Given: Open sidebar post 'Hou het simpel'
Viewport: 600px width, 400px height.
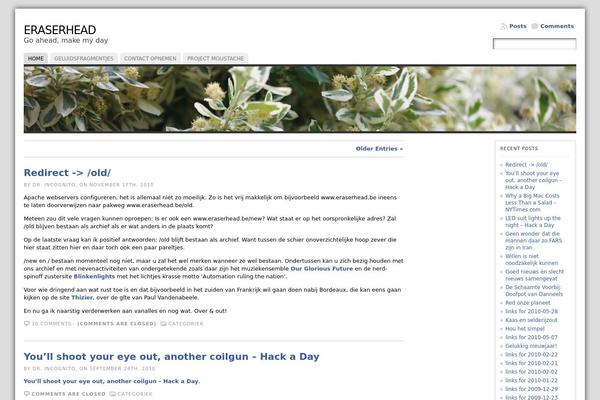Looking at the screenshot, I should 525,329.
